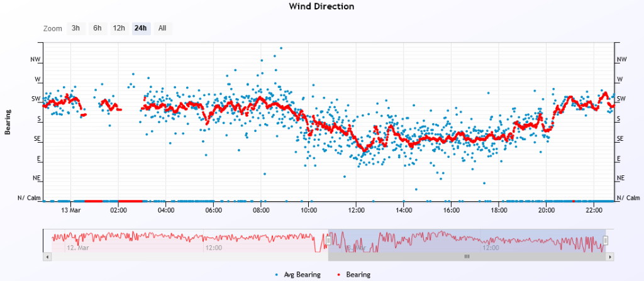
Task: Toggle red Bearing series in legend
Action: click(353, 275)
